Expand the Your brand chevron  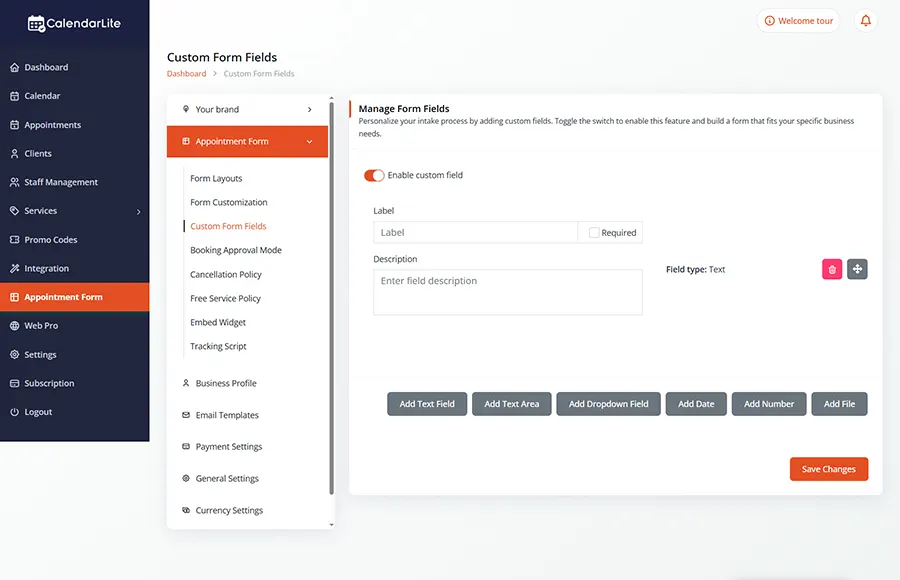click(309, 109)
